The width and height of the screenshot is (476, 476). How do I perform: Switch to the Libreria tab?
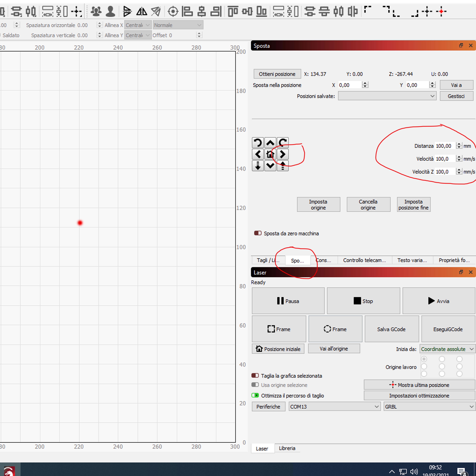pyautogui.click(x=287, y=448)
